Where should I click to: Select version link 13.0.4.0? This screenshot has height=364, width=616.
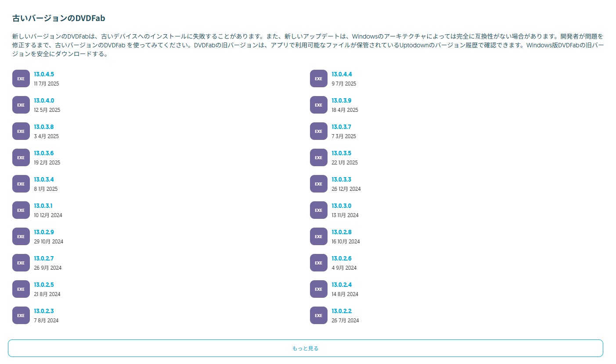point(44,101)
